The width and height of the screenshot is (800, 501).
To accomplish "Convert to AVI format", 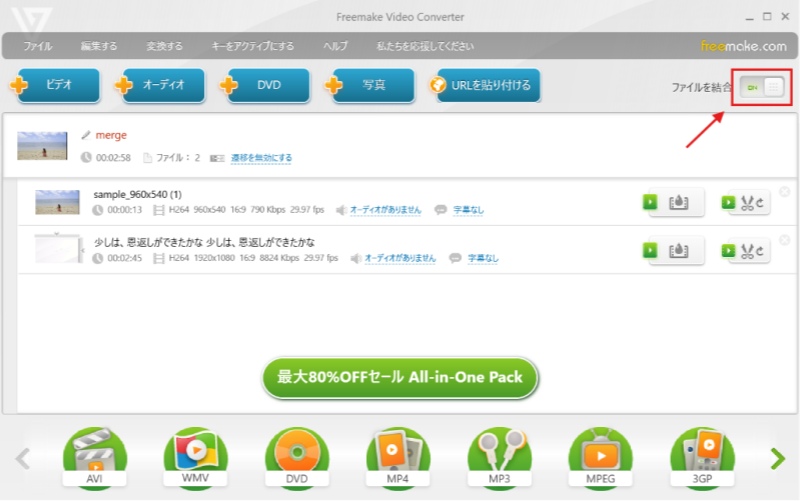I will (x=94, y=459).
